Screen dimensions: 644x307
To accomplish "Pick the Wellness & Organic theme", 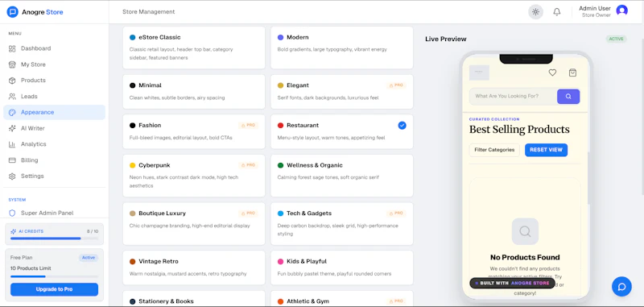I will [x=341, y=176].
